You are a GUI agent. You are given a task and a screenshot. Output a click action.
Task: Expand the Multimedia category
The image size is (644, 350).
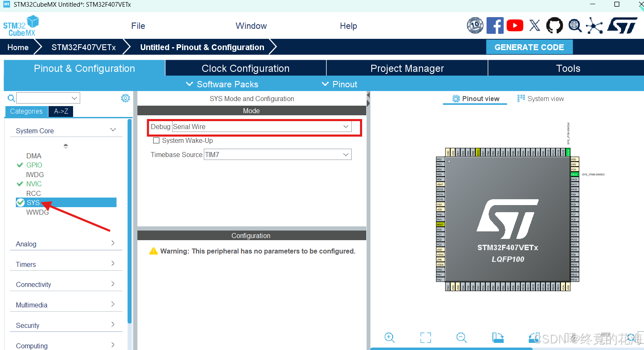[66, 305]
